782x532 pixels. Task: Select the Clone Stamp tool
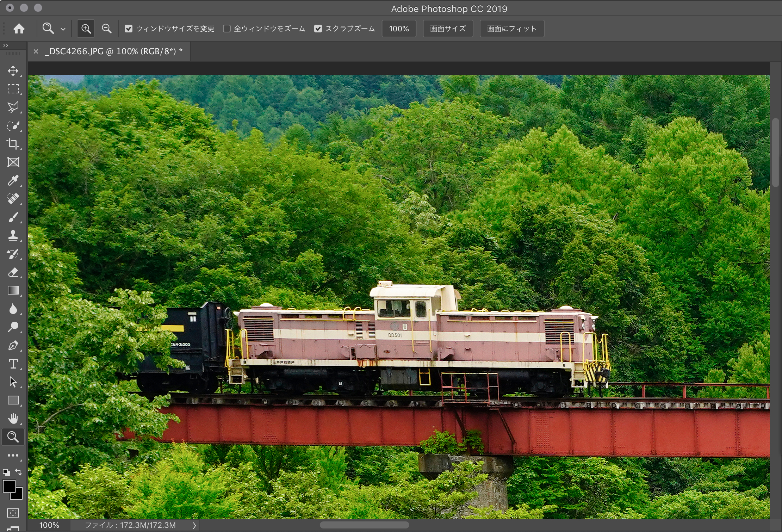tap(13, 235)
